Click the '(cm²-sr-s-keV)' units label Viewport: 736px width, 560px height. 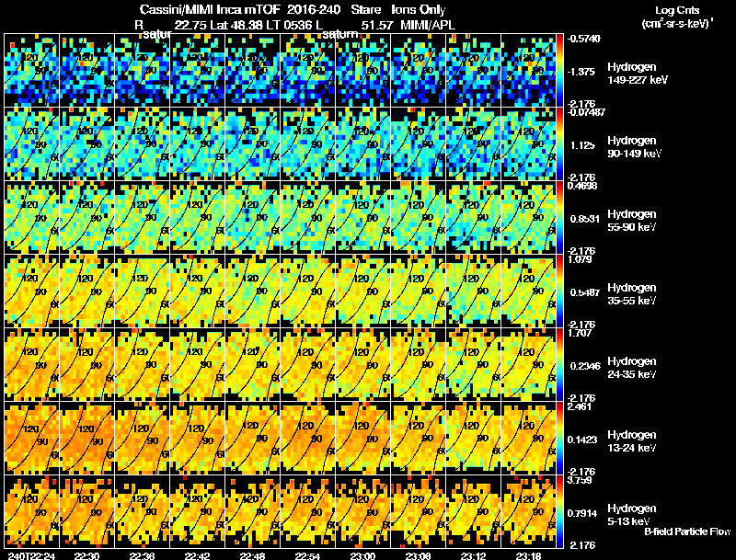point(677,24)
